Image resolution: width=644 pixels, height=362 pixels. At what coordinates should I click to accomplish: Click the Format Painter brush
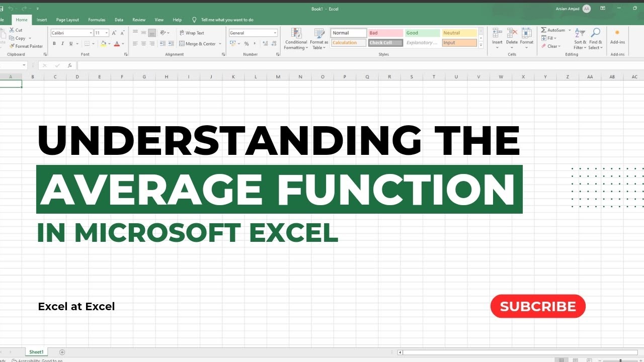point(12,46)
